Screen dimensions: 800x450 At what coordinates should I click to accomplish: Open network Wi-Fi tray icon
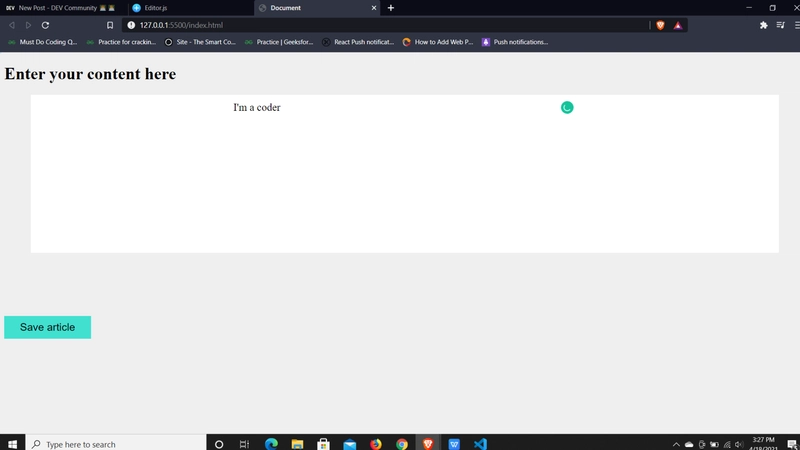pos(727,444)
